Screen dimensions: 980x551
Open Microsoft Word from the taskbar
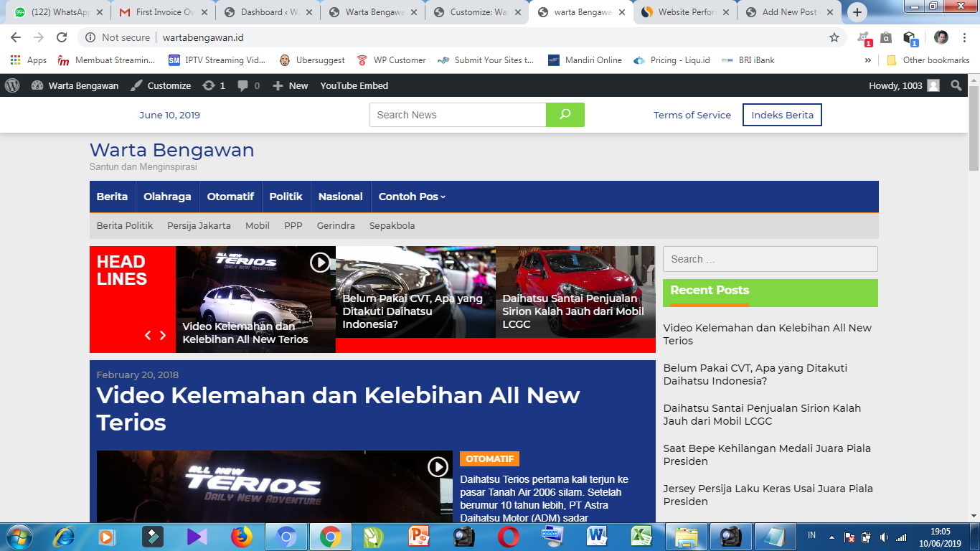click(597, 537)
